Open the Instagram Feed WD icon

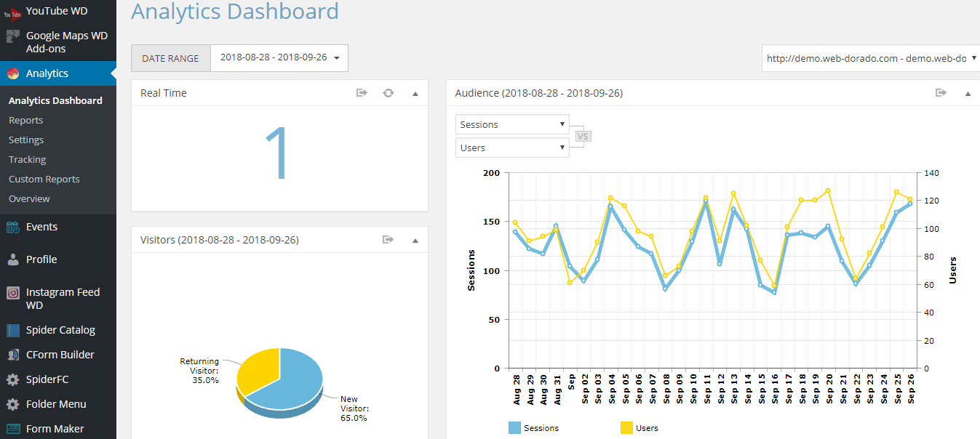coord(12,293)
